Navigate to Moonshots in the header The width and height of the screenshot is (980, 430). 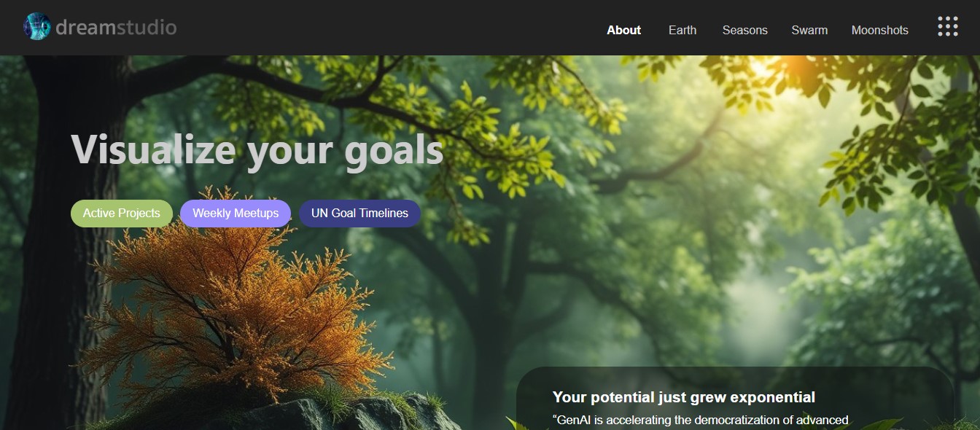[x=879, y=30]
